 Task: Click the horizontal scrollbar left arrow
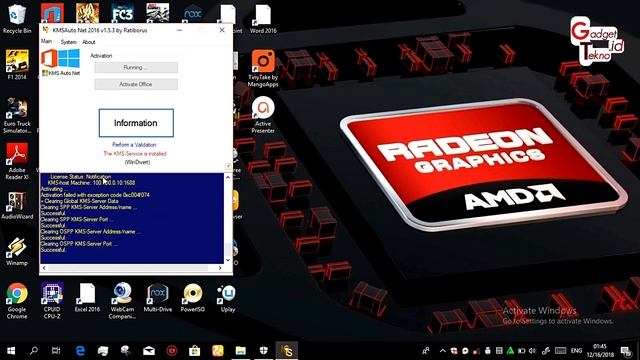pos(44,268)
